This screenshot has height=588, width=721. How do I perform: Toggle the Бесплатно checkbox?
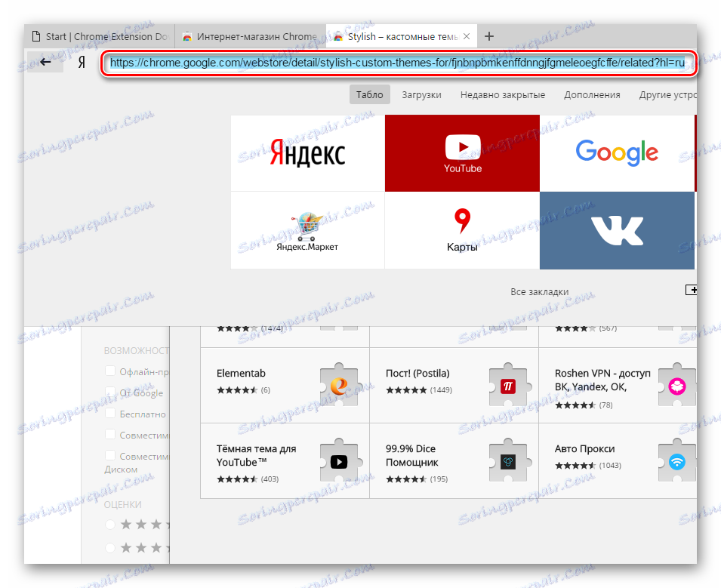coord(110,414)
